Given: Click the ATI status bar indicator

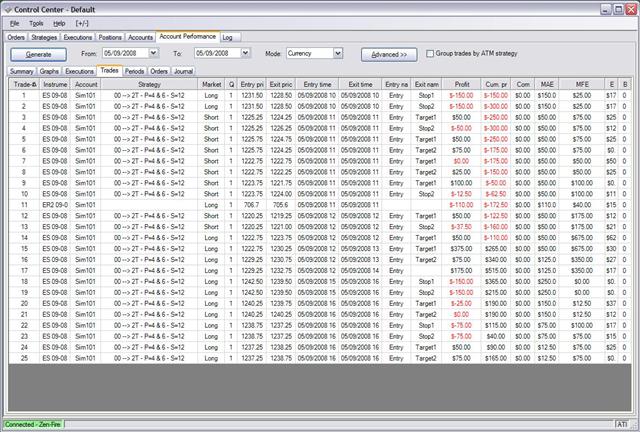Looking at the screenshot, I should (x=622, y=425).
